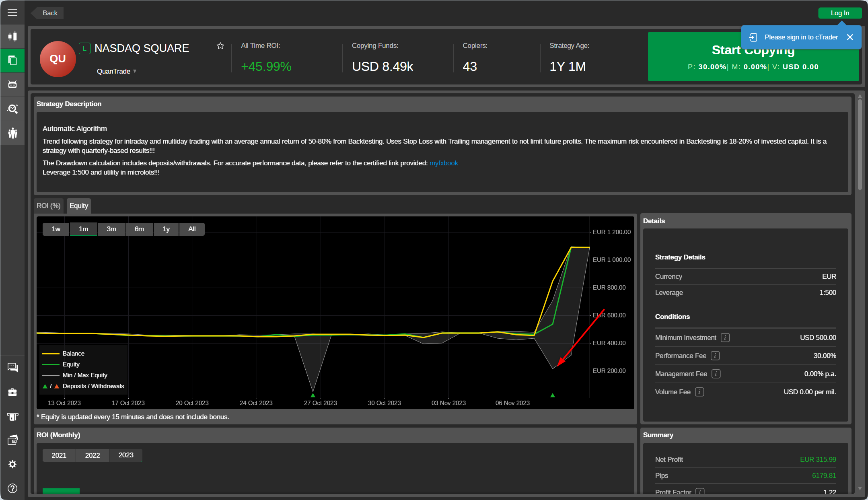Click the Net Profit EUR 315.99 value

coord(818,459)
